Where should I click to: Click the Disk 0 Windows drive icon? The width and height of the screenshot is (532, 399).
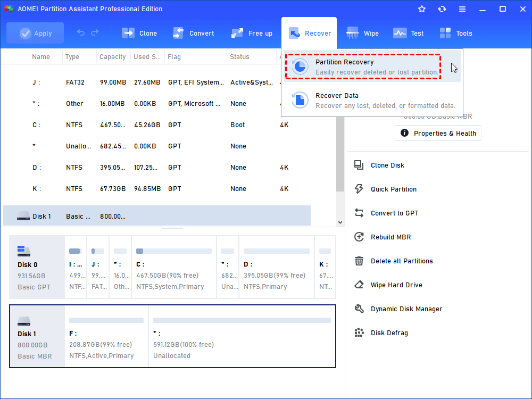click(x=24, y=251)
